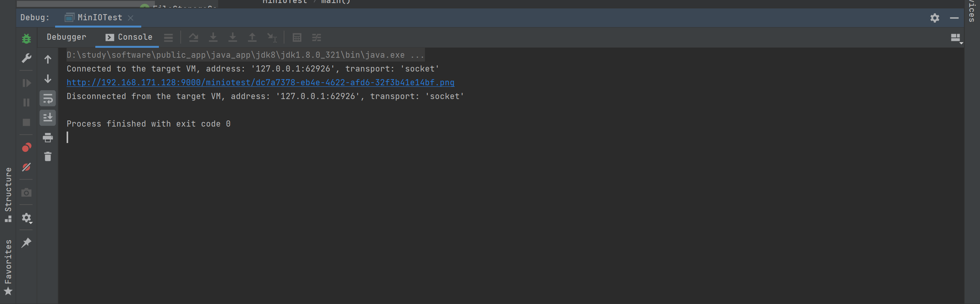Switch to the Debugger tab
The height and width of the screenshot is (304, 980).
click(x=67, y=37)
